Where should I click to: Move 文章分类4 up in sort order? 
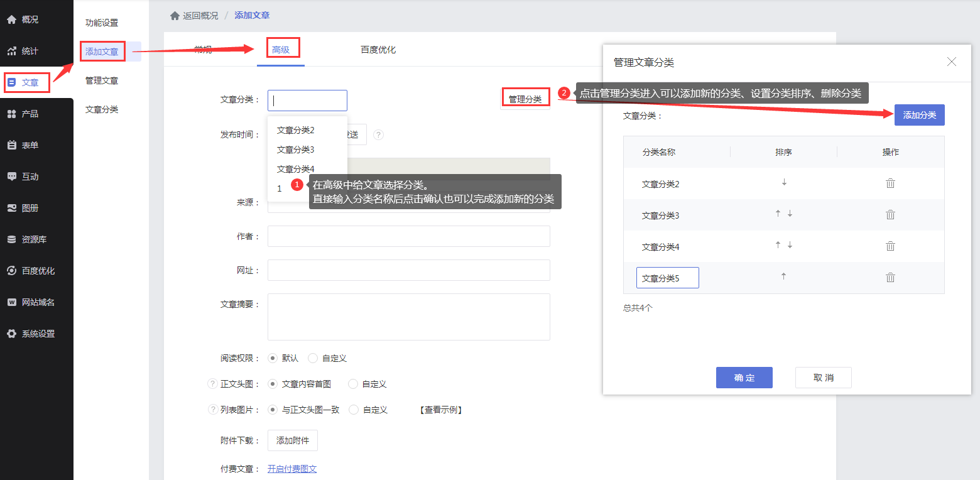click(x=778, y=245)
